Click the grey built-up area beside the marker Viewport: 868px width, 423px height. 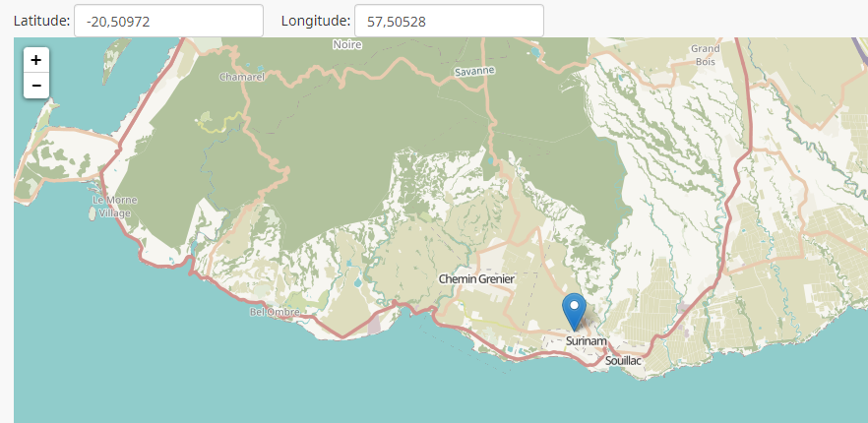[x=591, y=320]
